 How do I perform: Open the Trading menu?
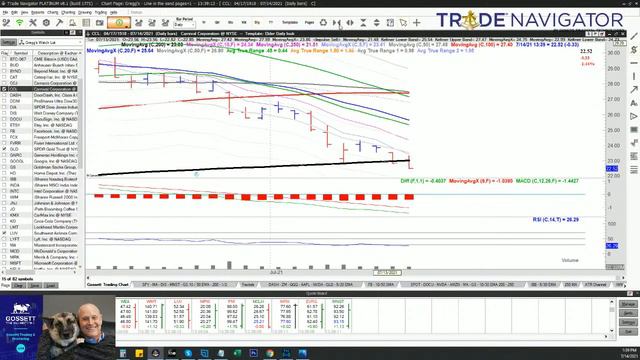tap(101, 13)
